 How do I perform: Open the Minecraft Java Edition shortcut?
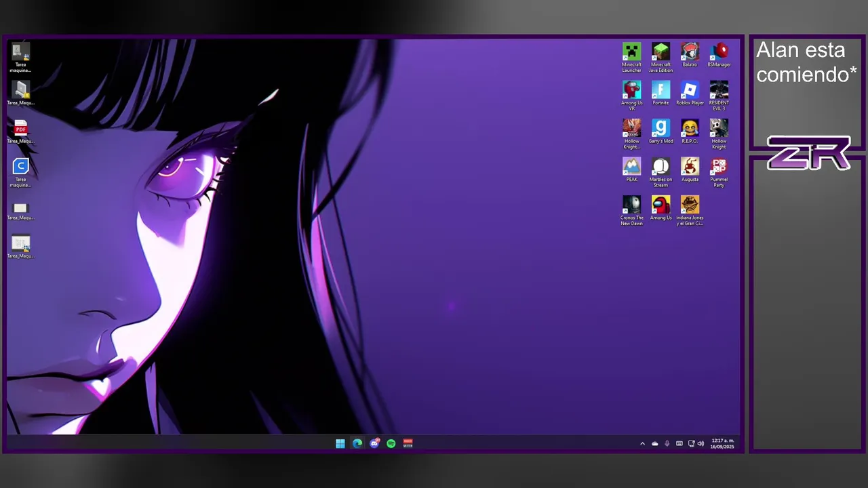(x=660, y=58)
